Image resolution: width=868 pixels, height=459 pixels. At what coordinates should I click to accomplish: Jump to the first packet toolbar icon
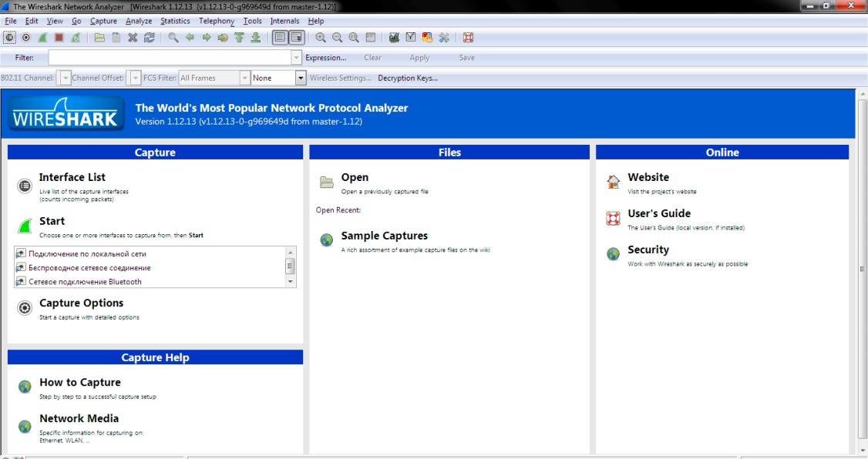pyautogui.click(x=239, y=38)
